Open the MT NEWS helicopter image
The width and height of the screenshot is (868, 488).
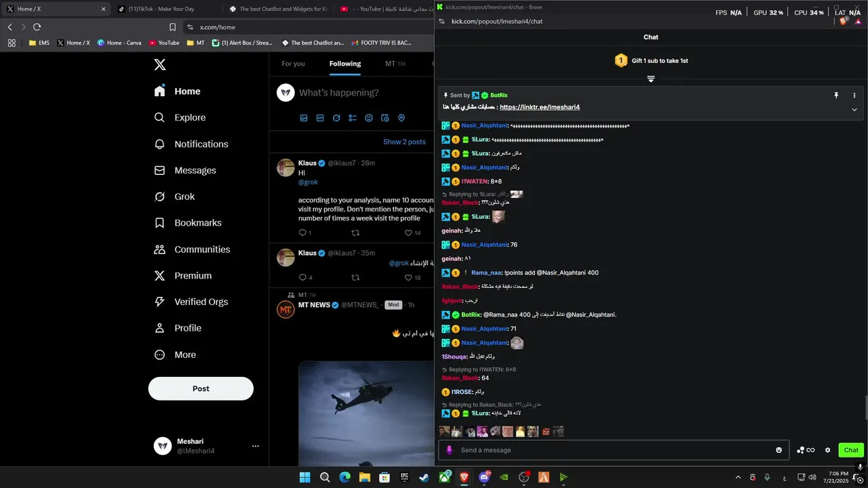366,413
